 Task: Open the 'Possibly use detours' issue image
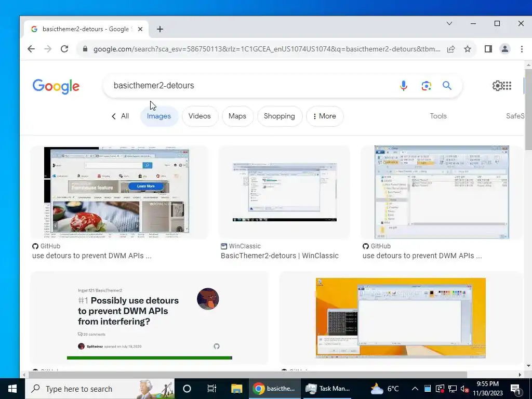pyautogui.click(x=149, y=317)
